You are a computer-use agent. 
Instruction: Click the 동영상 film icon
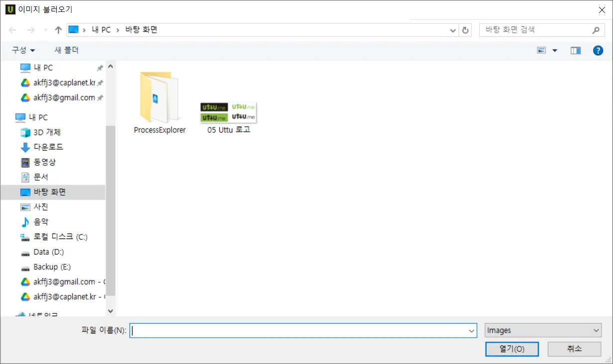click(25, 162)
